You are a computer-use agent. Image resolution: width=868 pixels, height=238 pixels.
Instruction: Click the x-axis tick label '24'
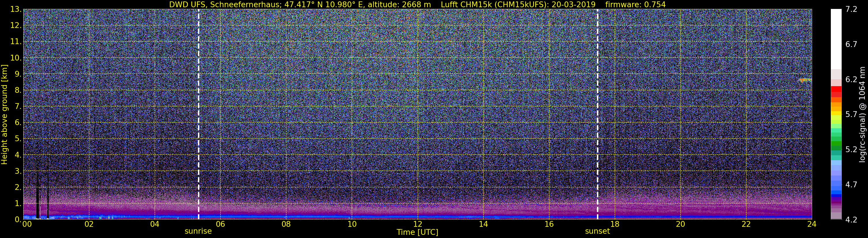812,224
